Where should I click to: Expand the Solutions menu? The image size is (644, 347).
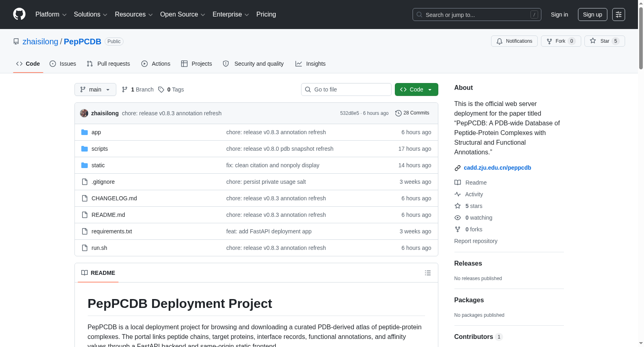[x=91, y=15]
